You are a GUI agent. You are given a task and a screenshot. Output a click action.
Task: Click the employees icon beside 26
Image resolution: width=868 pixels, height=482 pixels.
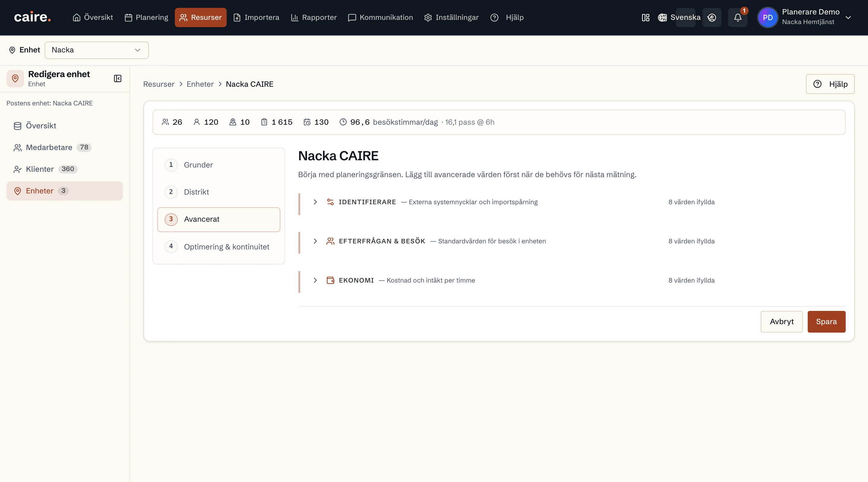pos(165,122)
